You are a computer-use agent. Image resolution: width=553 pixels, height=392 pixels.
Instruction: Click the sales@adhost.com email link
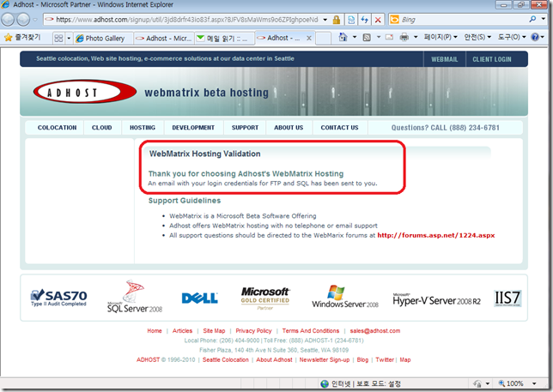point(375,331)
